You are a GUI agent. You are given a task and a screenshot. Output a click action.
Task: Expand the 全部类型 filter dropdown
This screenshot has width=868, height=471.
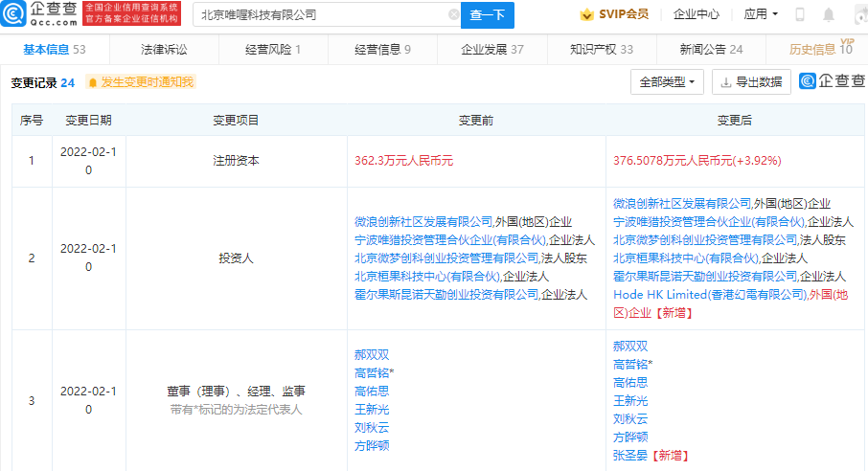[668, 82]
